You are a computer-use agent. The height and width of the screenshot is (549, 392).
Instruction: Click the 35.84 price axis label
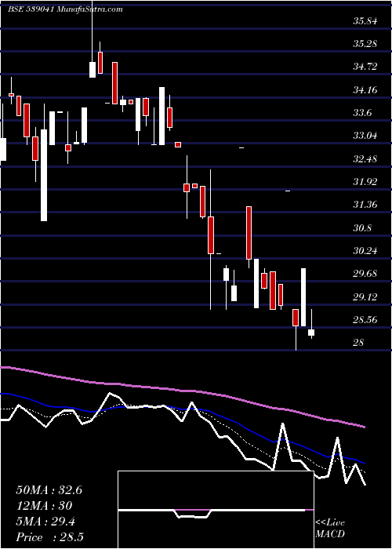click(365, 21)
